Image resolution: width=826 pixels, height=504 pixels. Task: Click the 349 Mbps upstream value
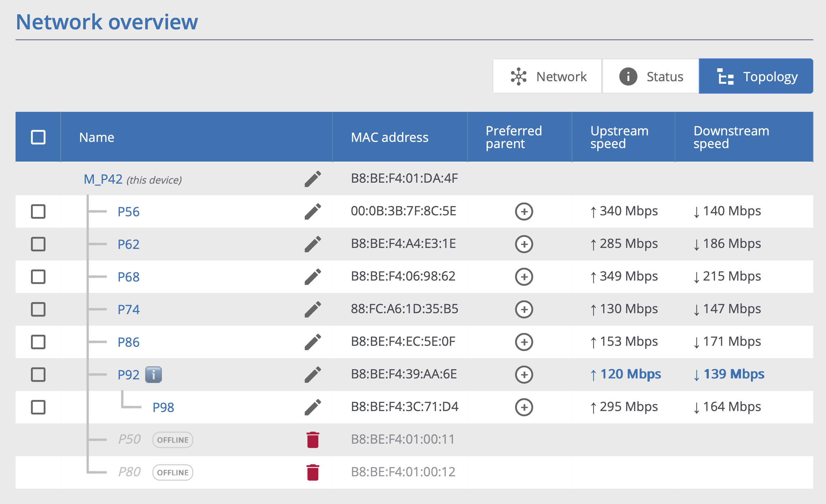click(x=624, y=276)
